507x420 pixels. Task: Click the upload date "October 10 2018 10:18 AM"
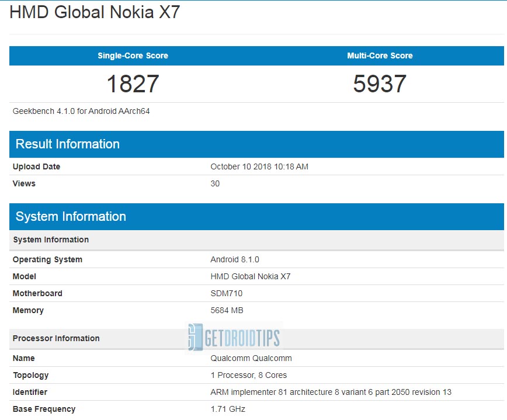259,166
